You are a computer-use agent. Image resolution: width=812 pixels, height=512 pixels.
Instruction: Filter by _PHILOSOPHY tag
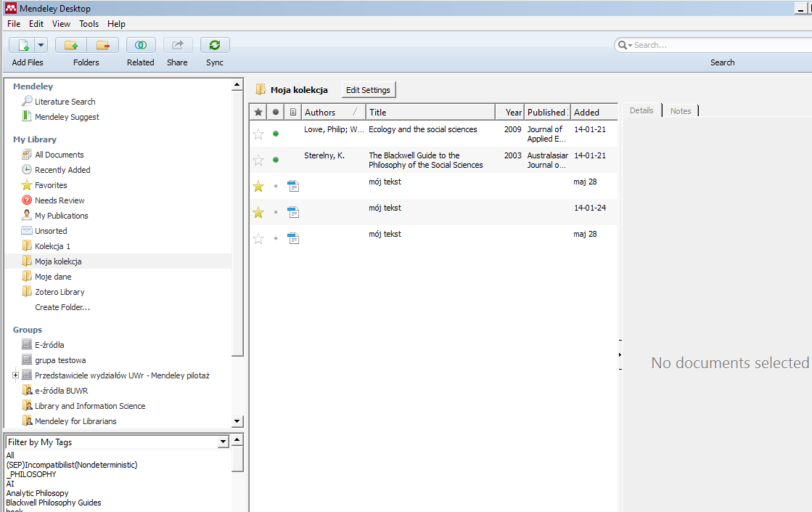point(31,474)
